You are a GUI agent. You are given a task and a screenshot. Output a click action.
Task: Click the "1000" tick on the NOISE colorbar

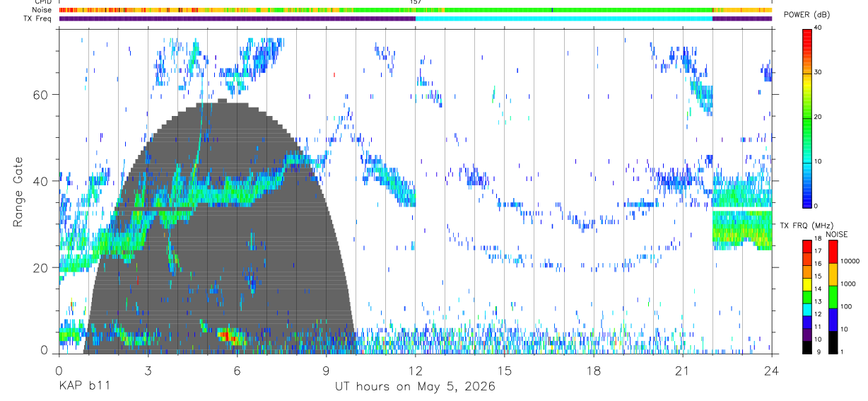pyautogui.click(x=848, y=284)
